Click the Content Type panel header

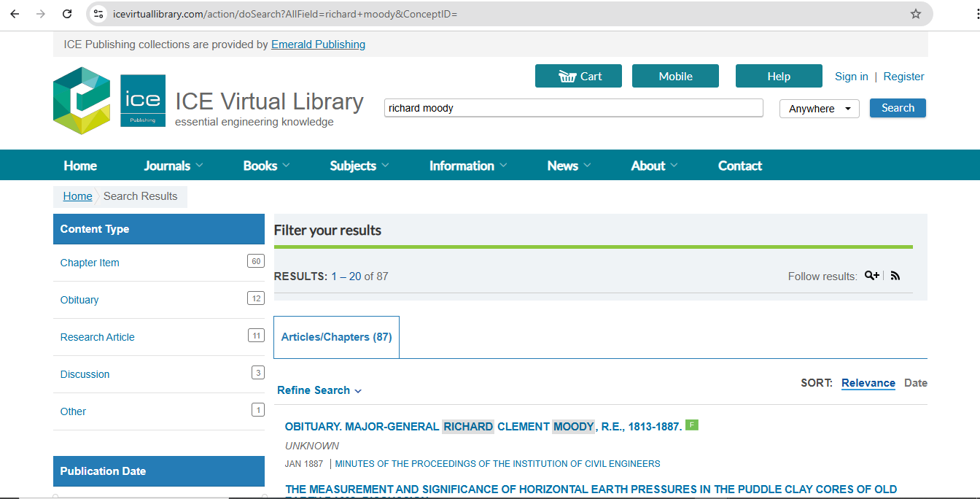pos(159,229)
